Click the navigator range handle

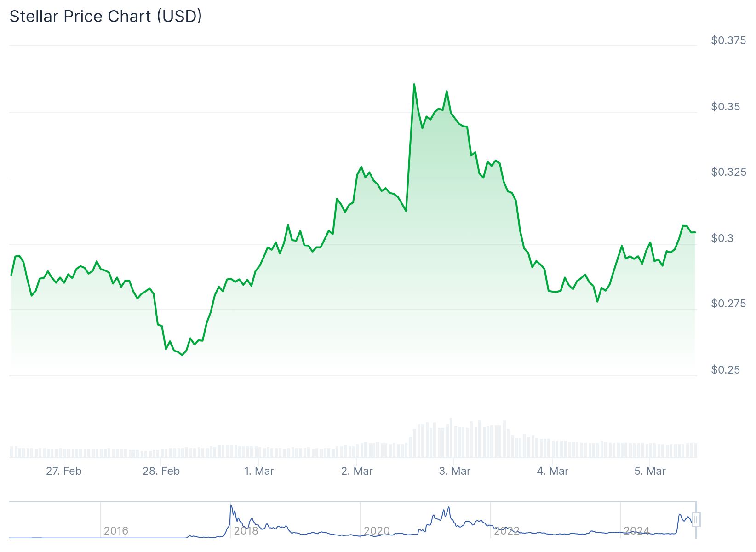pos(696,520)
